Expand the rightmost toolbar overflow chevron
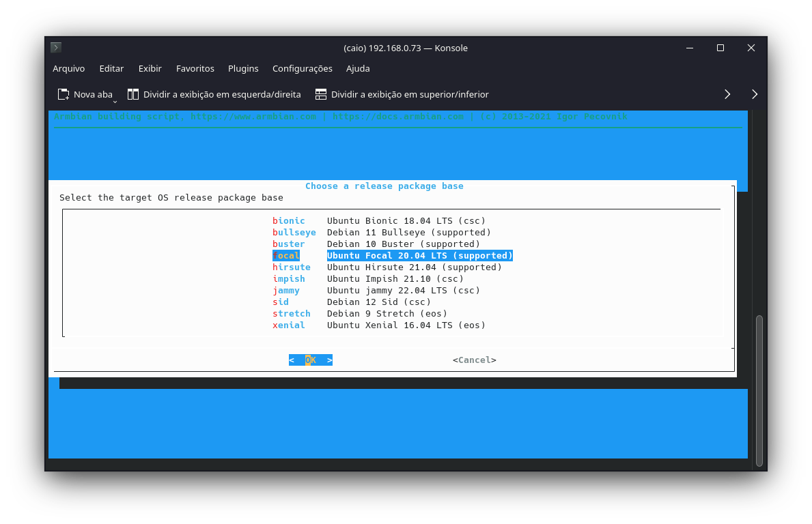 point(754,94)
